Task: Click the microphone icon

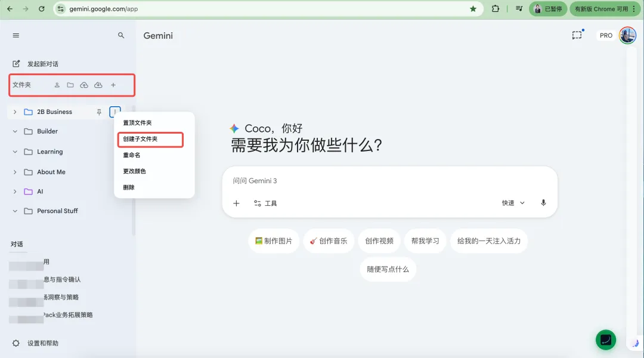Action: pyautogui.click(x=543, y=203)
